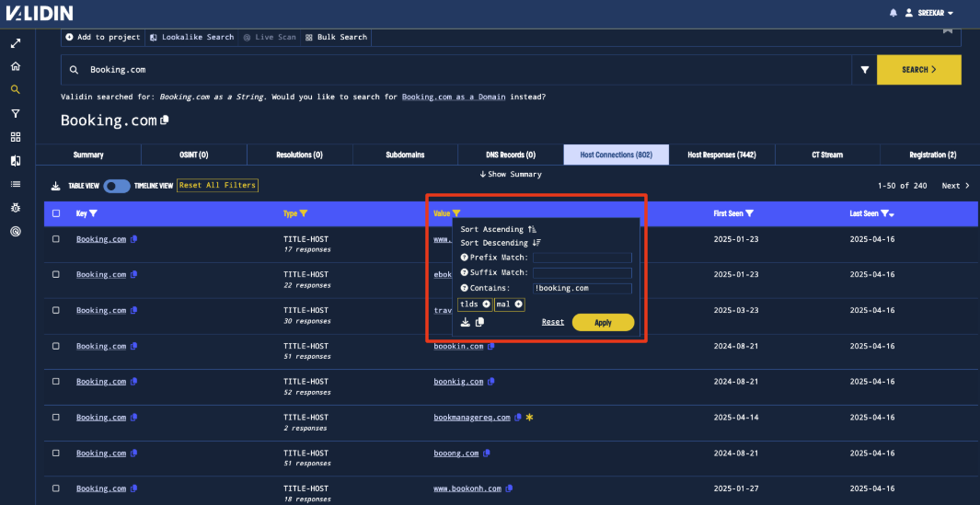
Task: Open the sidebar funnel filter icon
Action: 16,113
